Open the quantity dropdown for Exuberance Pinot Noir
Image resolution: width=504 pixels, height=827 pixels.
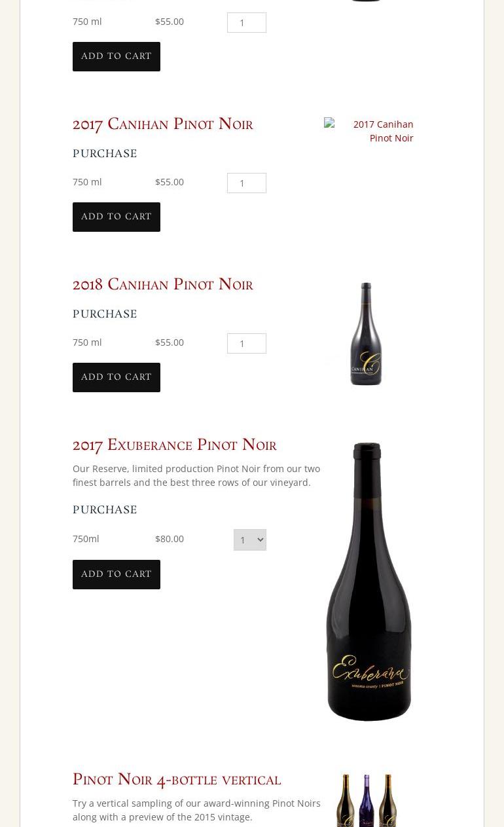250,540
